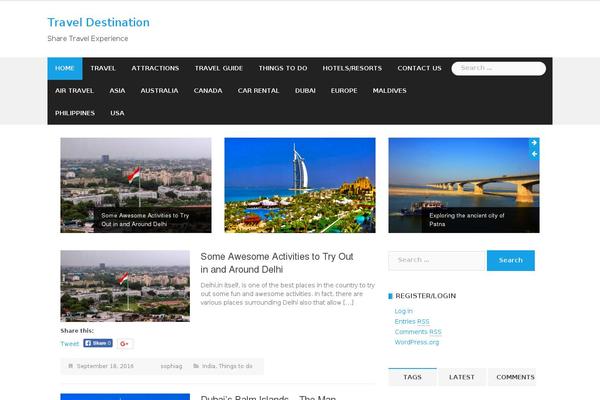The image size is (600, 400).
Task: Open the Some Awesome Activities Delhi headline
Action: (277, 263)
